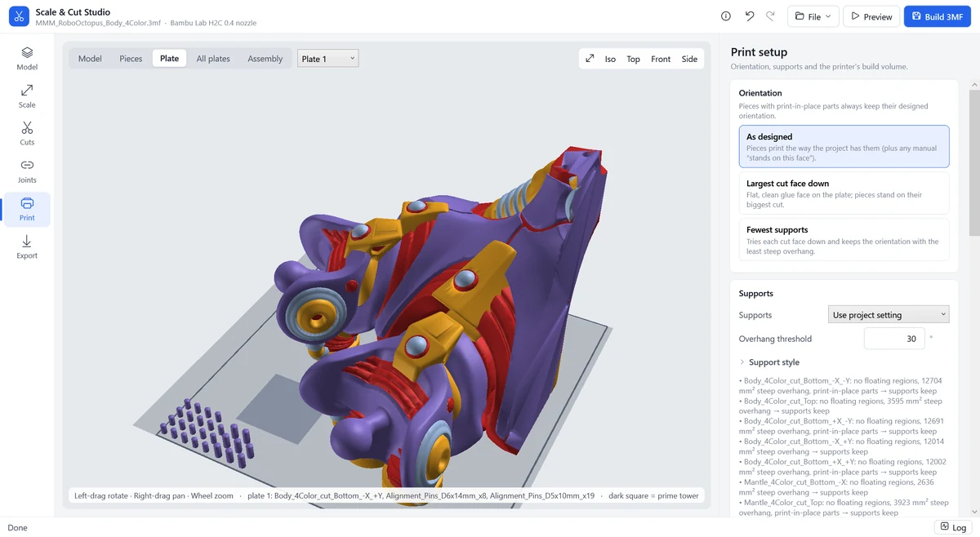This screenshot has height=537, width=980.
Task: Click the Scale & Cut Studio scissors logo
Action: coord(19,16)
